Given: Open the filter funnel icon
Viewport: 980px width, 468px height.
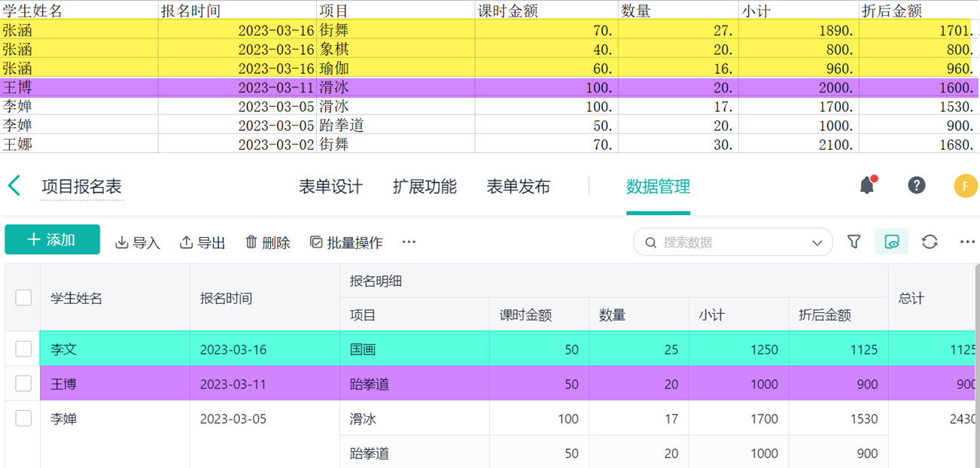Looking at the screenshot, I should coord(854,242).
